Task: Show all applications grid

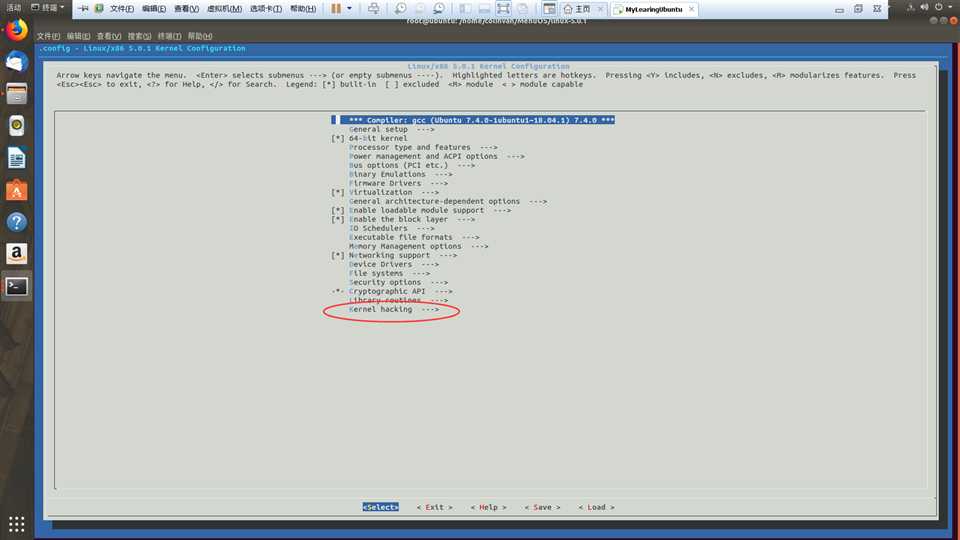Action: 17,524
